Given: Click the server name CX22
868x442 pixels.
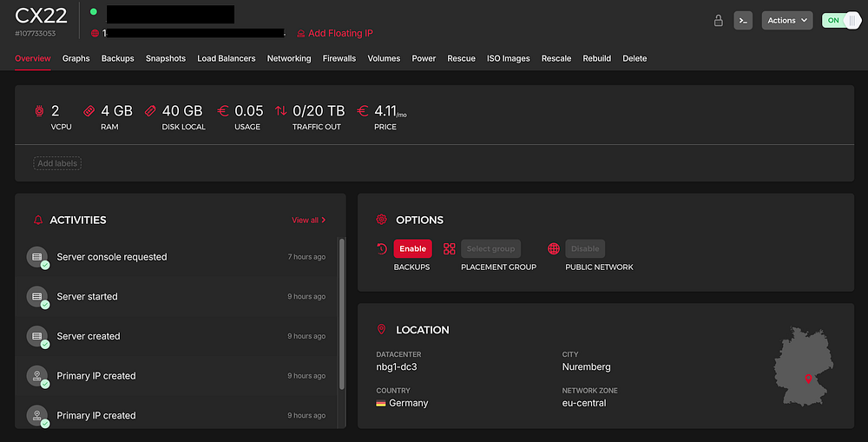Looking at the screenshot, I should click(x=41, y=16).
